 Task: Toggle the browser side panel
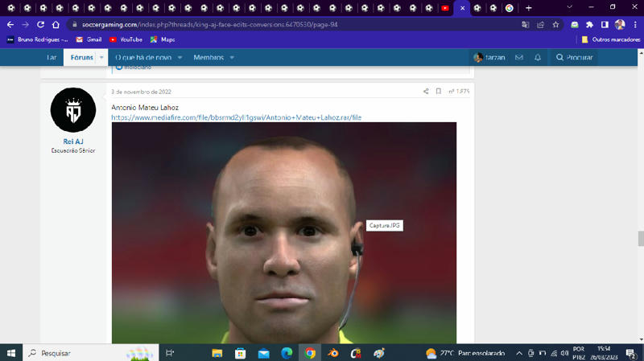coord(605,25)
